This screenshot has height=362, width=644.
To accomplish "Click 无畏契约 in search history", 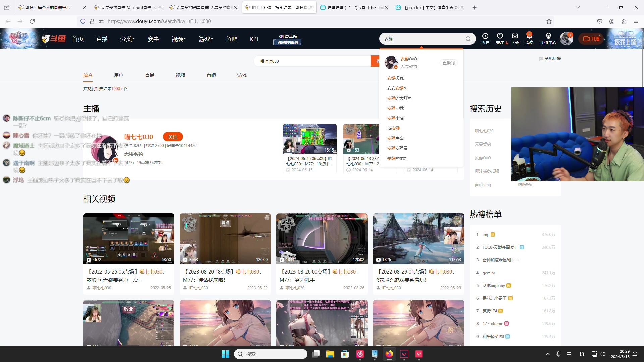I will (483, 144).
